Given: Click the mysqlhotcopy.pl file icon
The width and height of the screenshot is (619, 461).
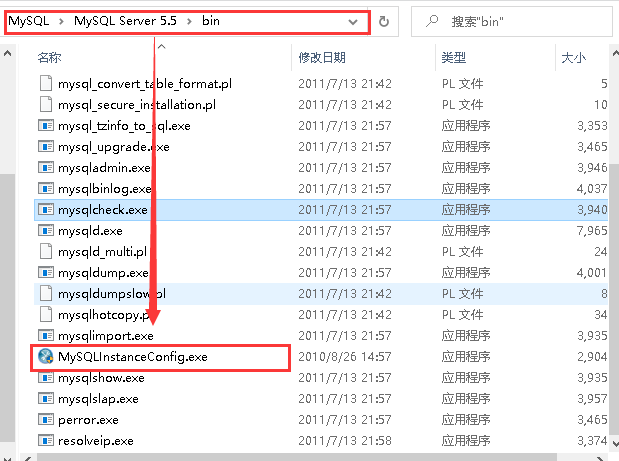Looking at the screenshot, I should click(x=46, y=314).
